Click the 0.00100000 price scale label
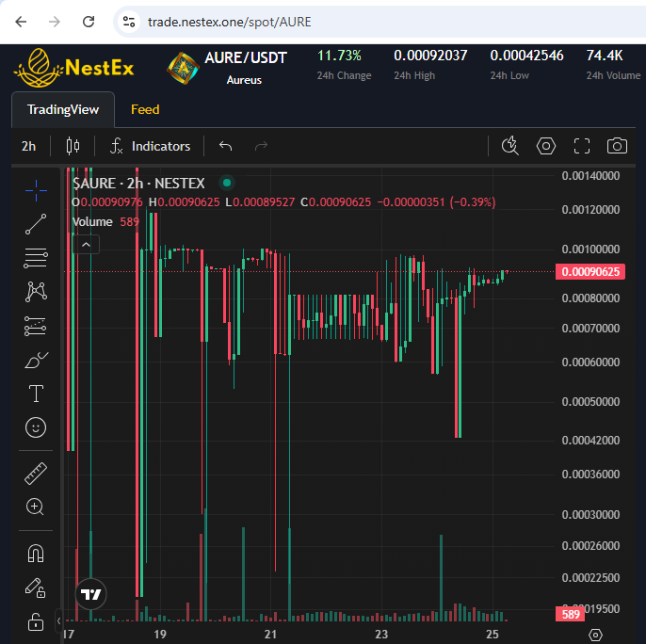This screenshot has height=644, width=646. [590, 250]
